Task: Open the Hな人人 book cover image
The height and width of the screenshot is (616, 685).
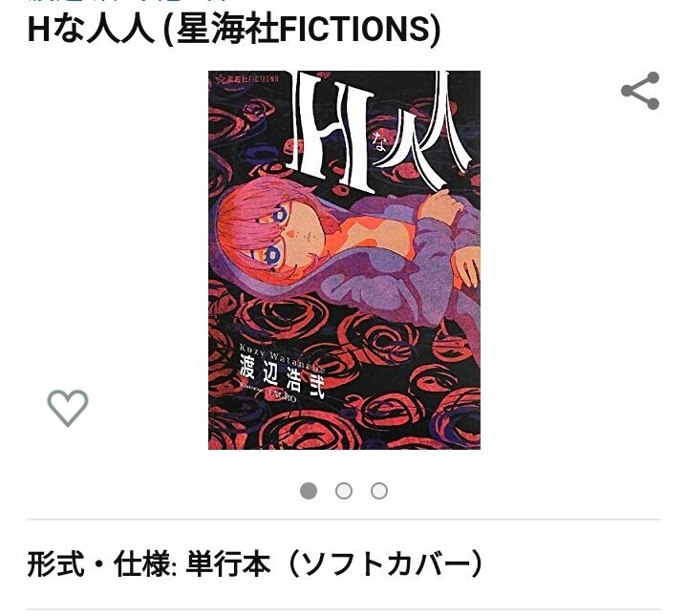Action: point(344,260)
